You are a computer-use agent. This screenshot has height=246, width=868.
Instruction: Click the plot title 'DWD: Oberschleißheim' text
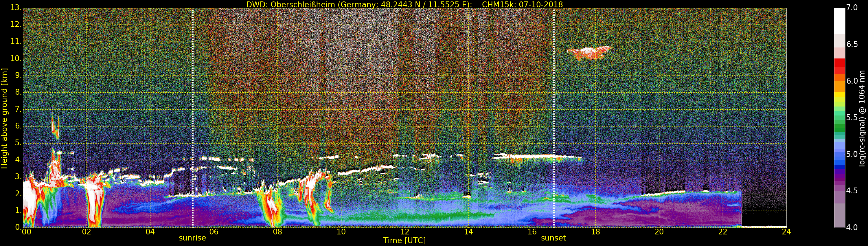tap(291, 4)
